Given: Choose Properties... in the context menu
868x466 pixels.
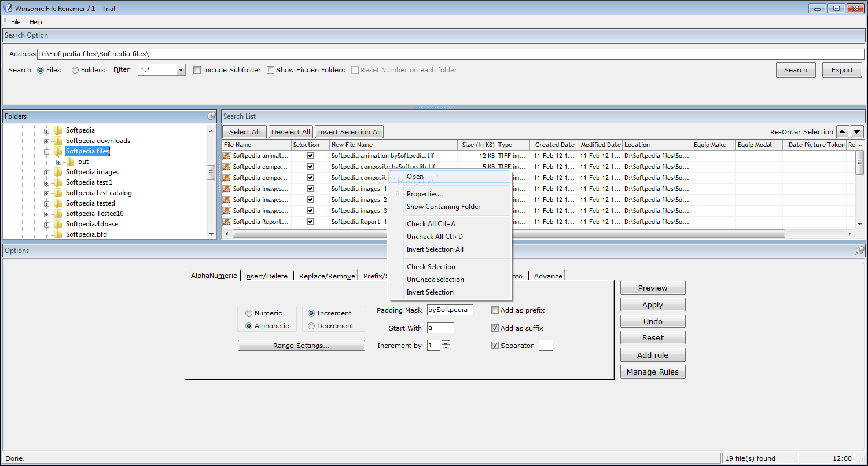Looking at the screenshot, I should click(449, 194).
